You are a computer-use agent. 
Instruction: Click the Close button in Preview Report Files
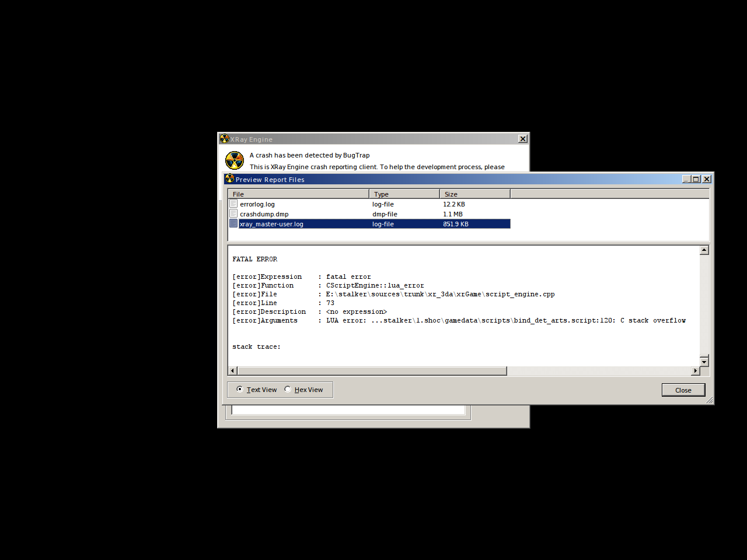(683, 390)
